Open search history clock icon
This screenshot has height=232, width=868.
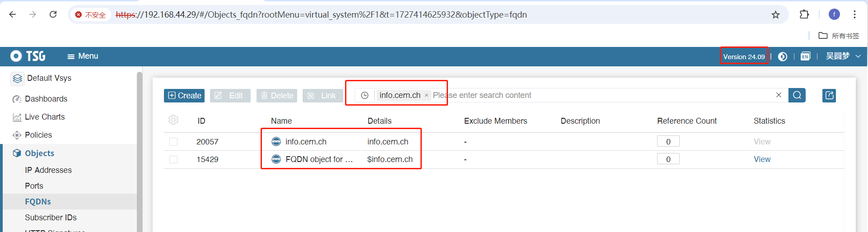[x=364, y=95]
